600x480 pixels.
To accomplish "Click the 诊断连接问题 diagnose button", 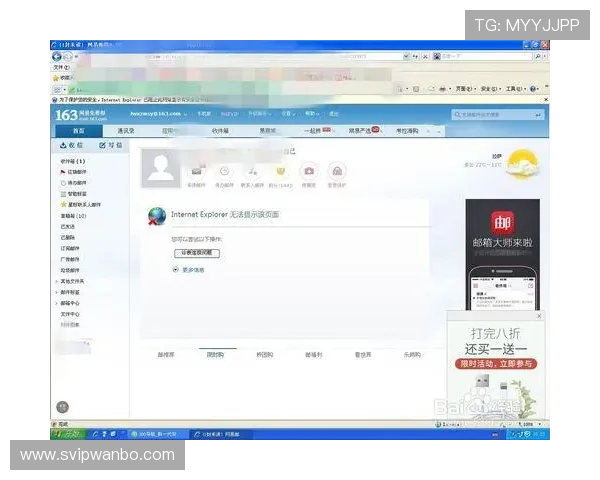I will pos(197,253).
